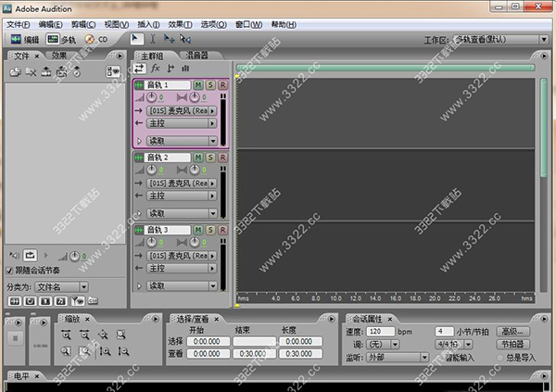Click the 高级... button
The width and height of the screenshot is (556, 392).
point(512,331)
